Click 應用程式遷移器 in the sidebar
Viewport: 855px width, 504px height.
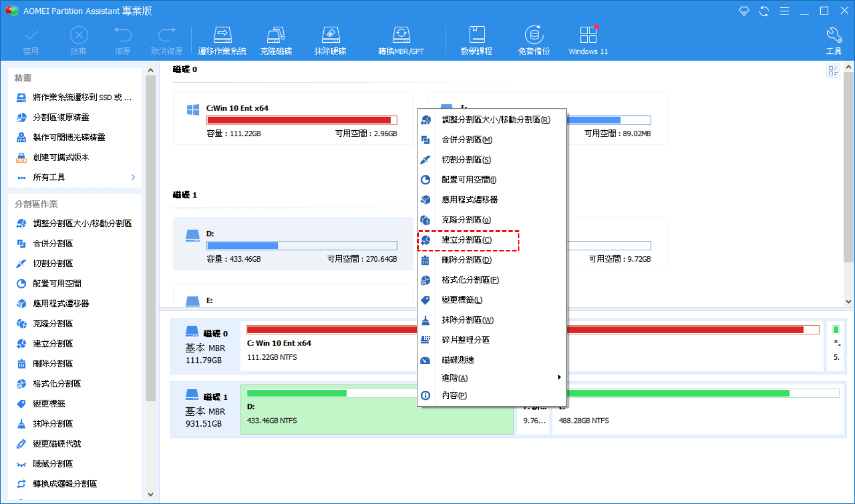tap(52, 304)
